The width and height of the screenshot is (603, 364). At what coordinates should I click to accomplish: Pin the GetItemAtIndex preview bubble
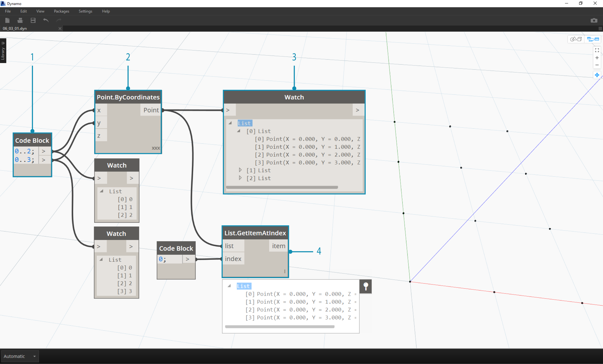pos(366,286)
